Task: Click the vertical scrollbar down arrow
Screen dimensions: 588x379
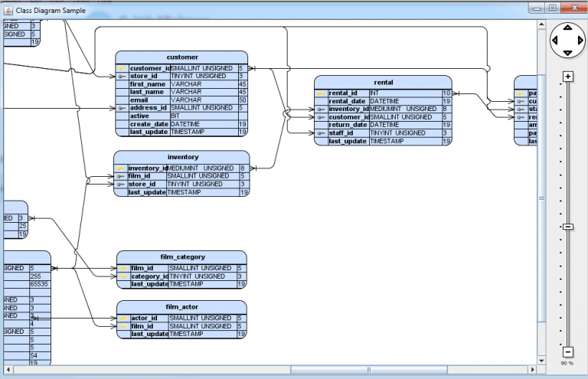Action: click(x=541, y=361)
